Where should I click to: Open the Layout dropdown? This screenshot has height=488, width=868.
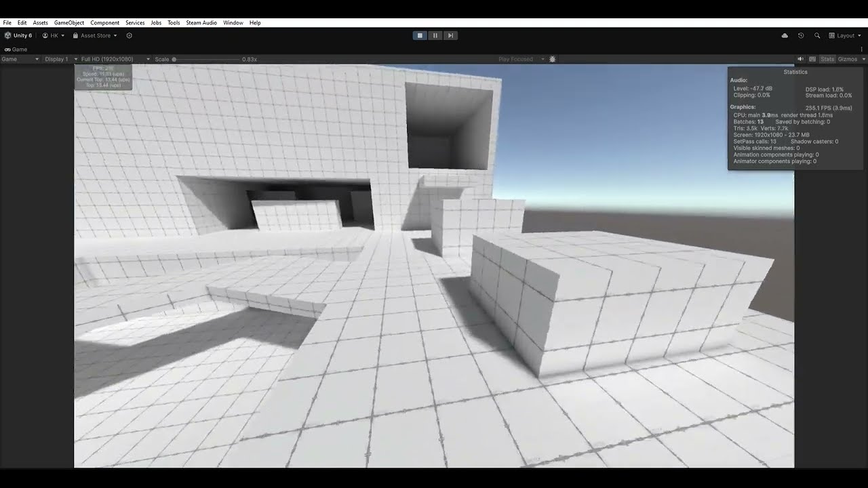(x=845, y=35)
